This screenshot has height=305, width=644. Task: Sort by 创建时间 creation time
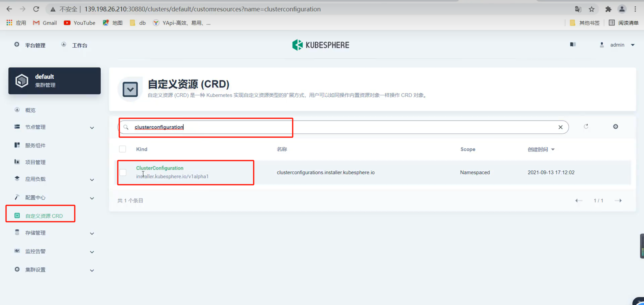tap(541, 149)
